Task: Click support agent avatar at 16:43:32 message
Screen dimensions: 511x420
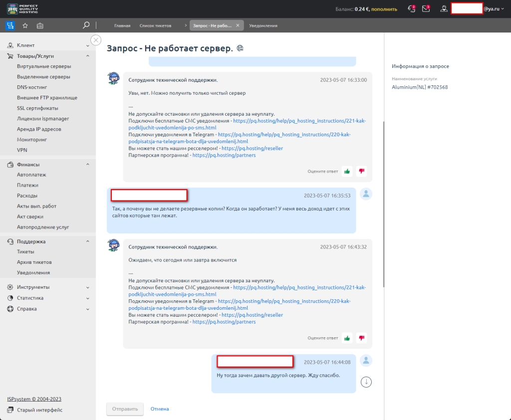Action: tap(113, 245)
